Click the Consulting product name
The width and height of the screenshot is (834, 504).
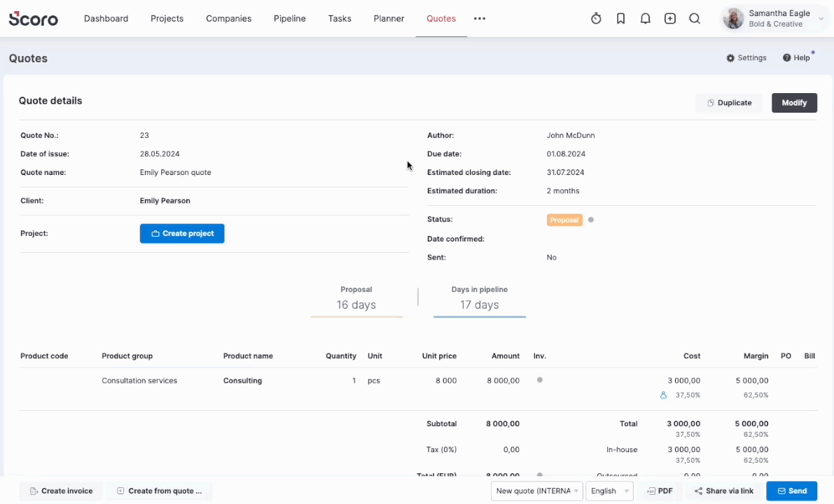tap(242, 381)
